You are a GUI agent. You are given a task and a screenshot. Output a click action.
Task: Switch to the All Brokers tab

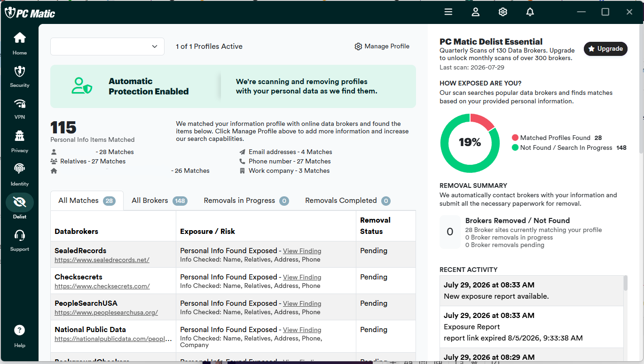point(159,201)
